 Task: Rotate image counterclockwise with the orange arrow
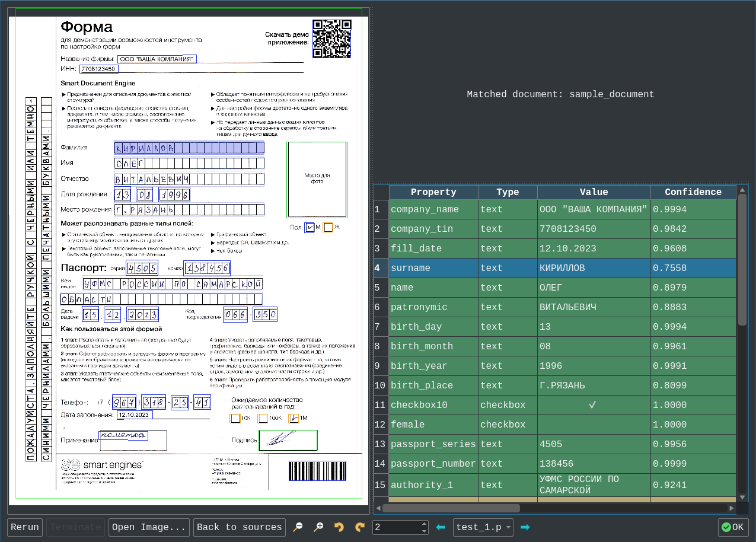[x=339, y=527]
